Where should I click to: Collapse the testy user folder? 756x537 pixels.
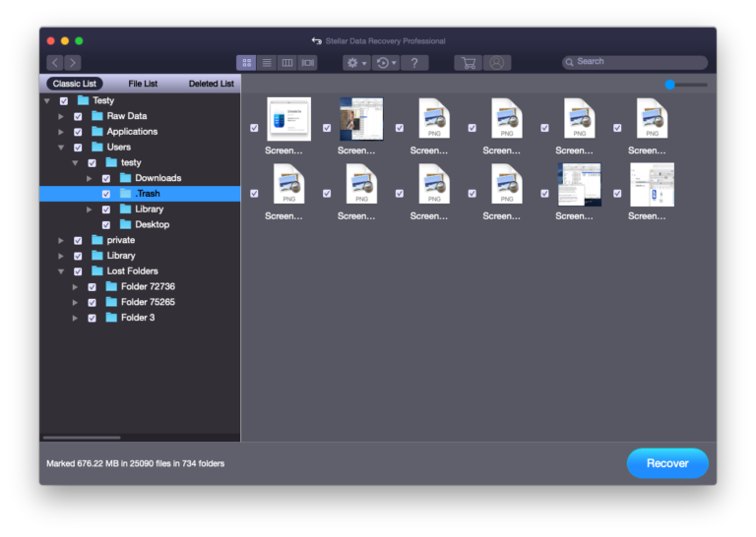[x=75, y=163]
